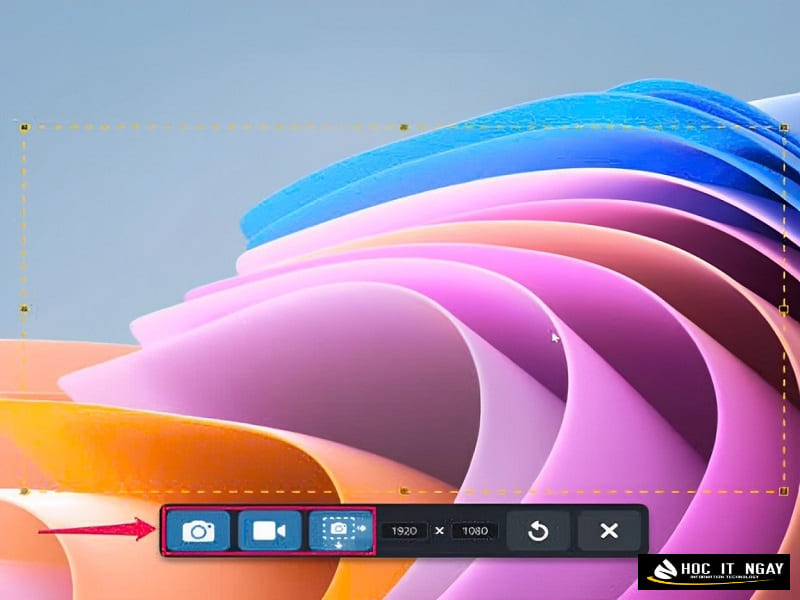Capture an image with the camera button

[198, 531]
